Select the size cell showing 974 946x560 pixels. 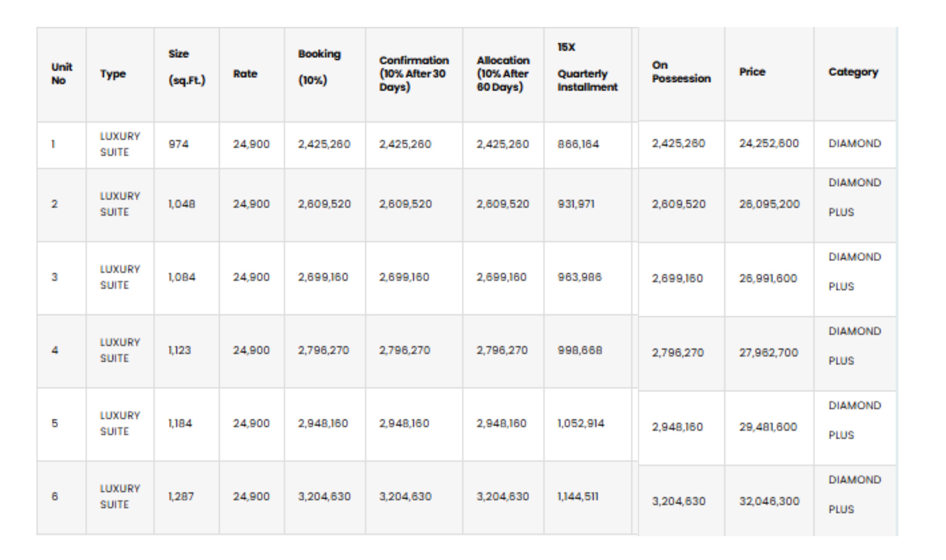pos(179,144)
